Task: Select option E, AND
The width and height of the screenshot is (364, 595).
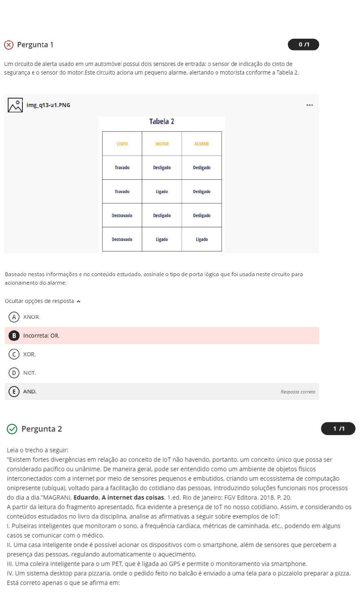Action: coord(14,391)
